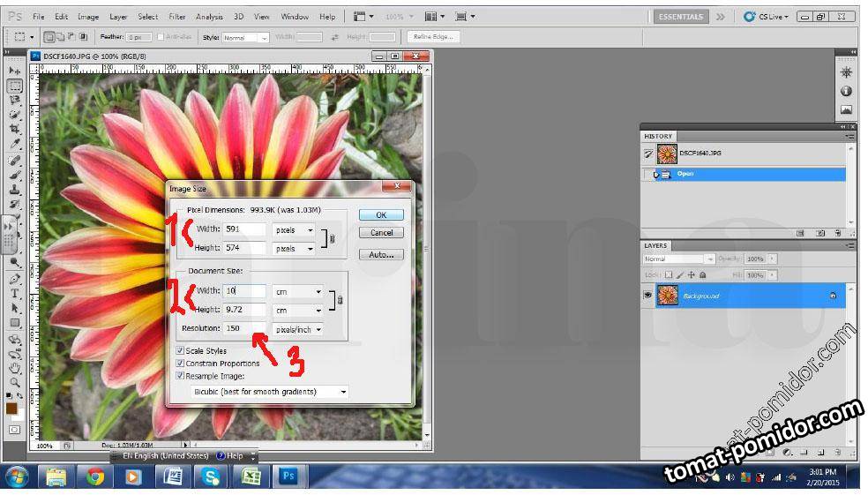
Task: Open the Resolution pixels/inch unit dropdown
Action: [x=297, y=329]
